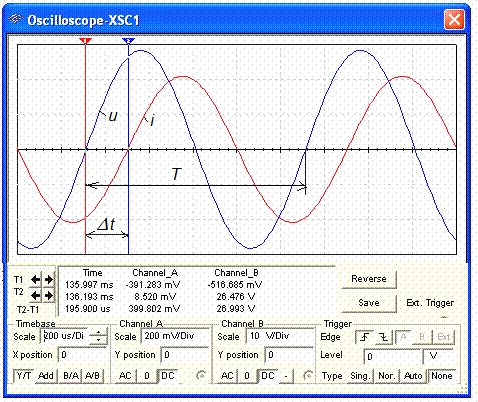Select trigger source B button
This screenshot has width=478, height=402.
point(422,337)
